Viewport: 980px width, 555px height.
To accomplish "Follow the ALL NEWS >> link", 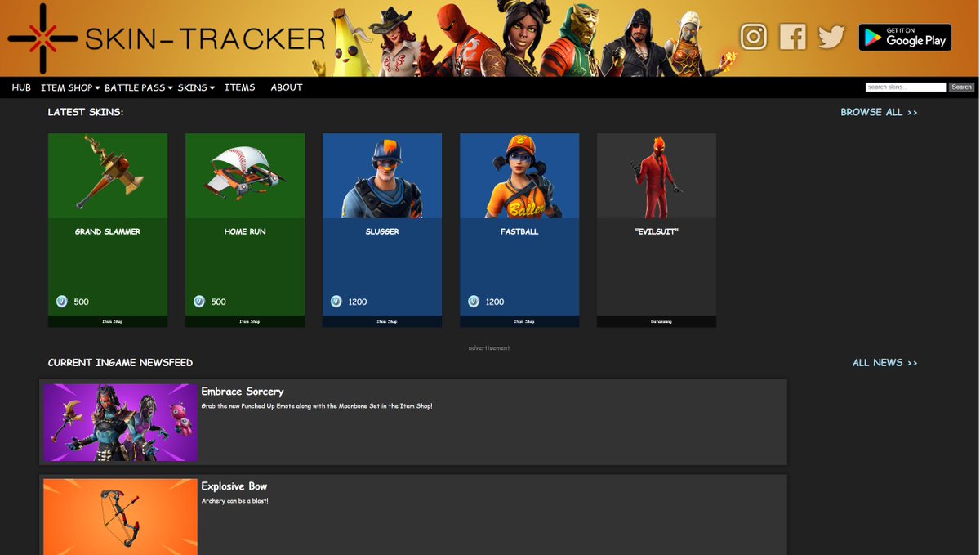I will (x=885, y=363).
